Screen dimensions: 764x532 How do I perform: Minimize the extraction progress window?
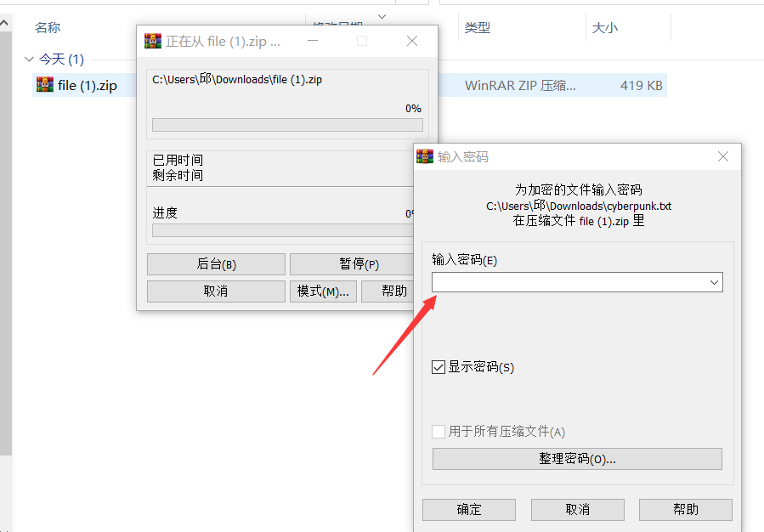tap(313, 41)
